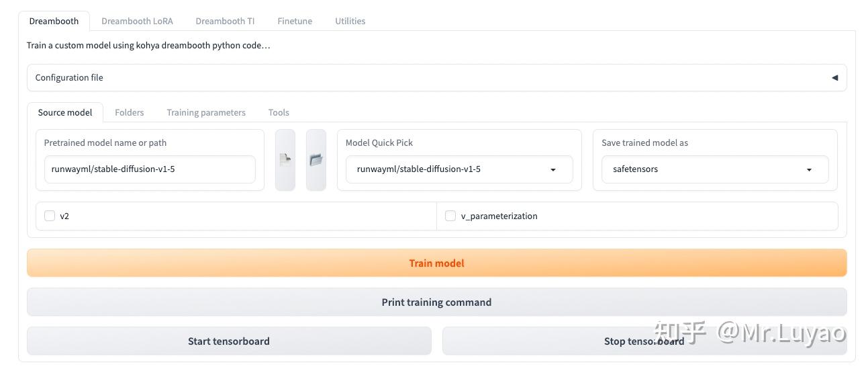The width and height of the screenshot is (868, 371).
Task: Go to the Finetune tab
Action: point(295,21)
